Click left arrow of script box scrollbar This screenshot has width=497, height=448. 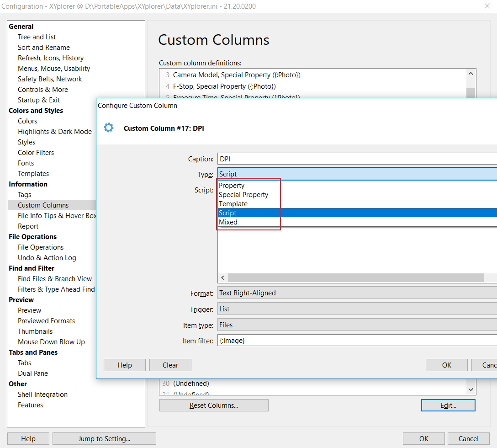point(223,278)
